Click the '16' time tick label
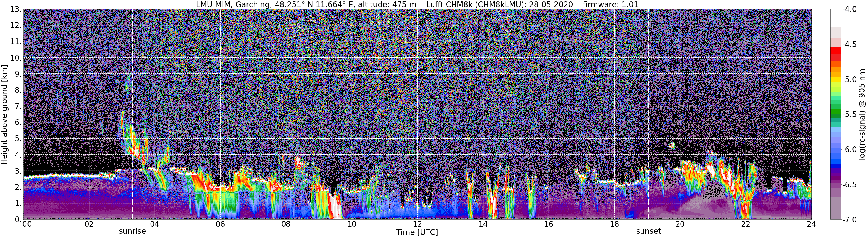Image resolution: width=868 pixels, height=238 pixels. point(549,224)
